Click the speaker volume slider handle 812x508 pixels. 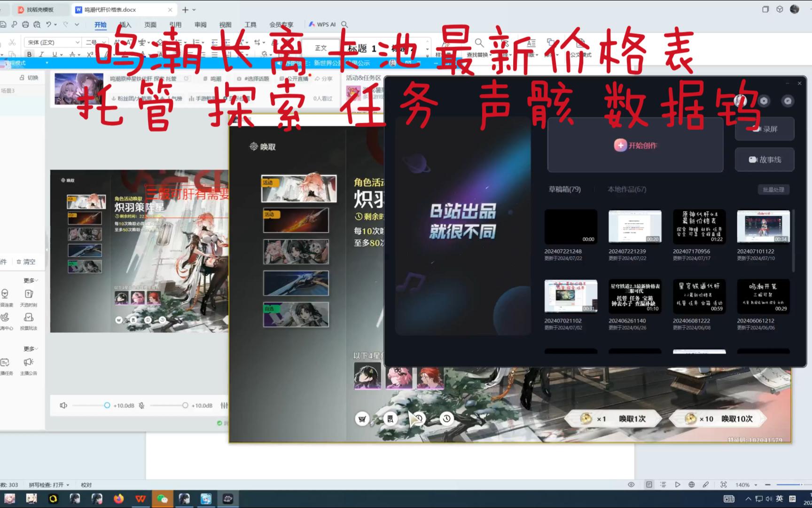pyautogui.click(x=107, y=405)
